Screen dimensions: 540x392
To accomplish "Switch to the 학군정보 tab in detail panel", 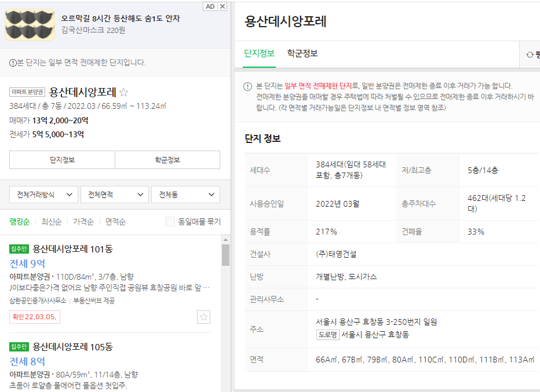I will tap(302, 53).
